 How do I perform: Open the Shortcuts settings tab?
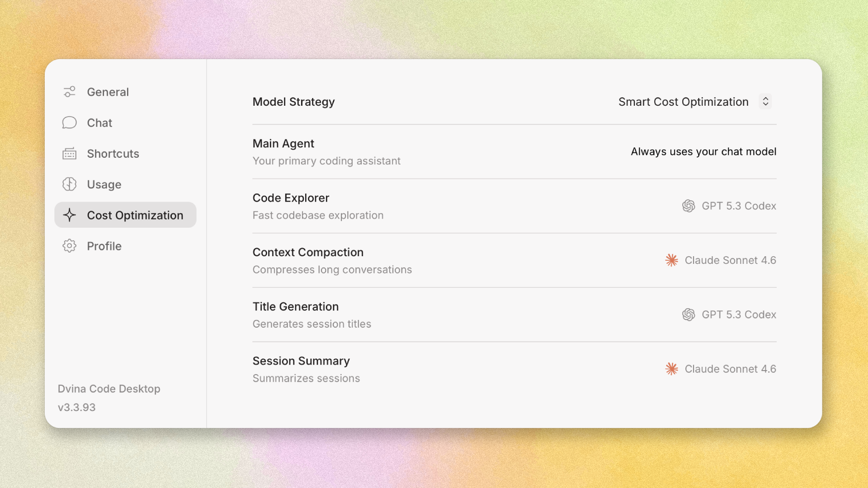tap(113, 154)
